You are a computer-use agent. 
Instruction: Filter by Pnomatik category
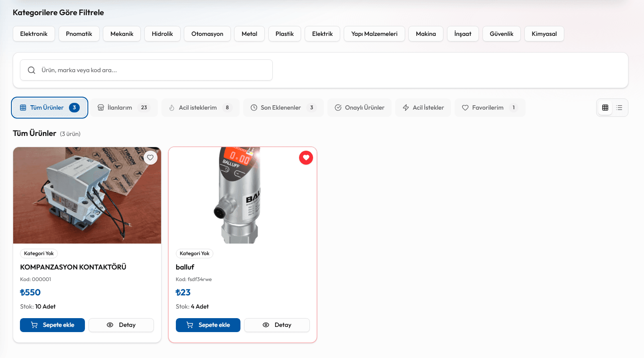pyautogui.click(x=79, y=34)
